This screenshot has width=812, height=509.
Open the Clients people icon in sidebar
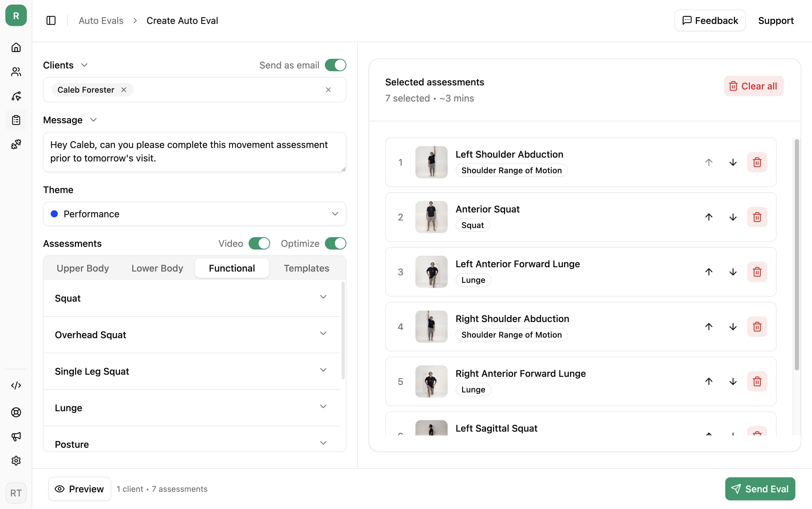pos(16,72)
